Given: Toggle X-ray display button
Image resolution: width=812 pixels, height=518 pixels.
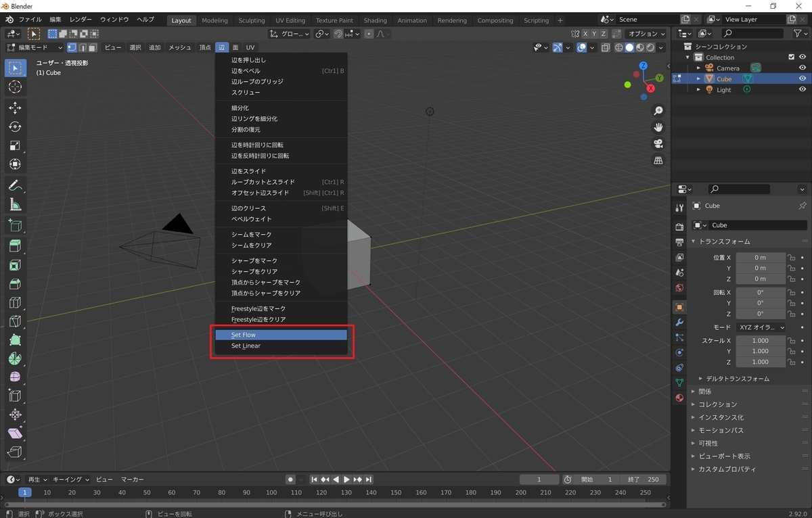Looking at the screenshot, I should (606, 47).
